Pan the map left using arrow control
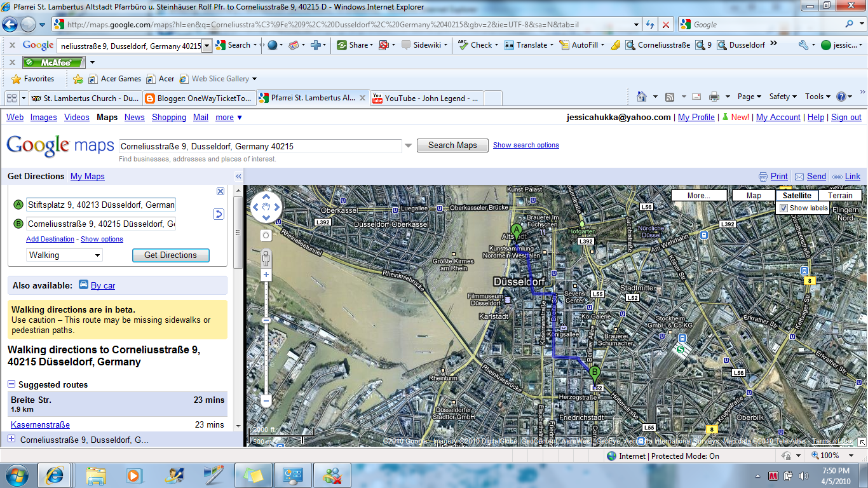The height and width of the screenshot is (488, 868). (257, 207)
